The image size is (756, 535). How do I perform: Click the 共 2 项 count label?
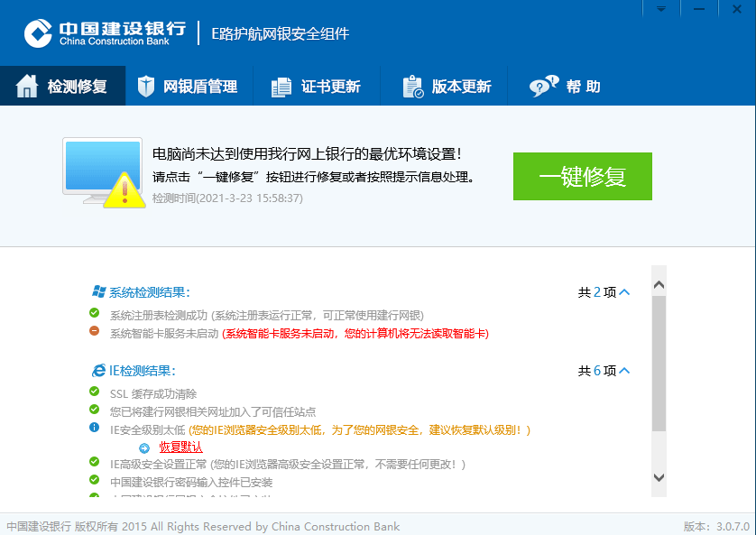597,292
